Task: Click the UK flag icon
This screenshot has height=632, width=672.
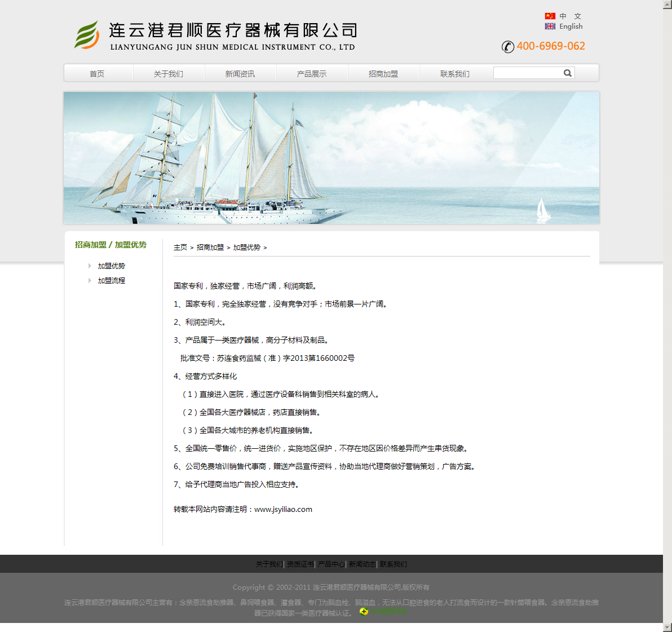Action: tap(550, 26)
